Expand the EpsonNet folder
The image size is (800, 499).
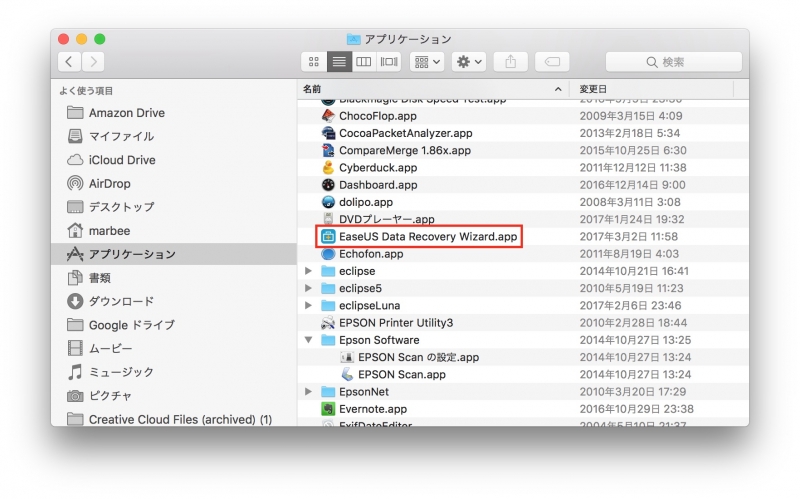tap(308, 392)
